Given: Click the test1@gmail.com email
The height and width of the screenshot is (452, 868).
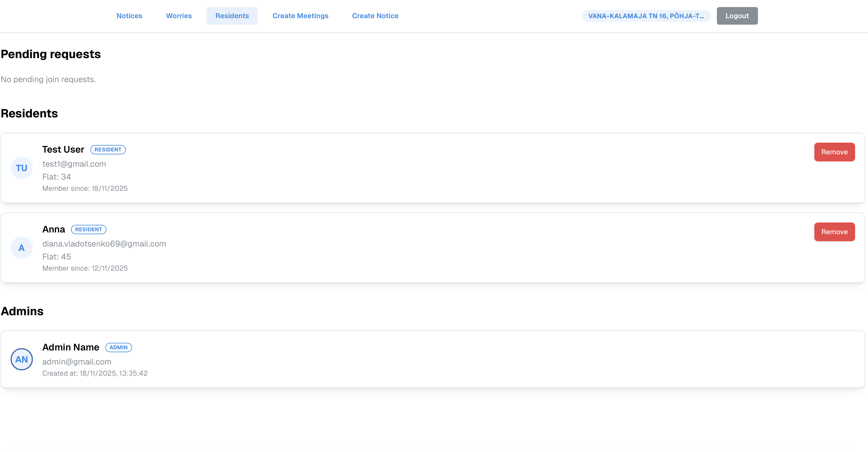Looking at the screenshot, I should [74, 164].
